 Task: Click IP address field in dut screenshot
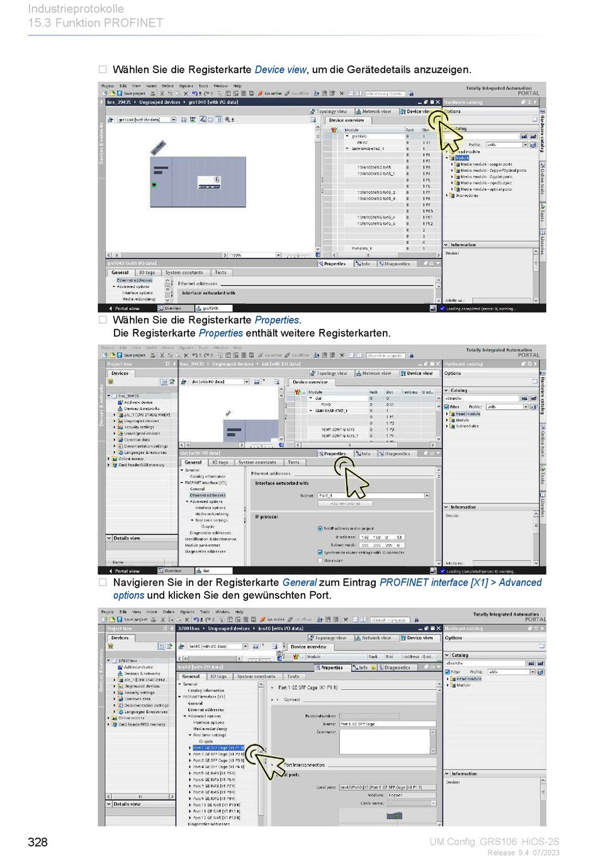point(381,537)
